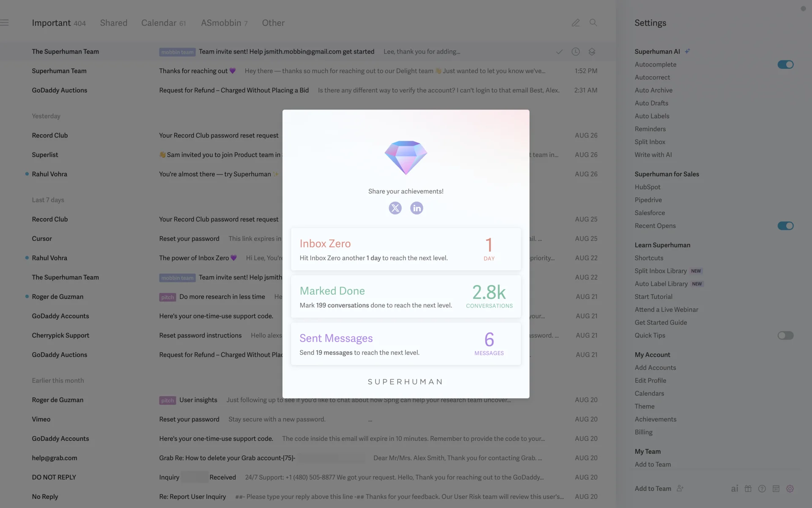Open the AI icon in bottom bar
This screenshot has height=508, width=812.
(x=735, y=489)
